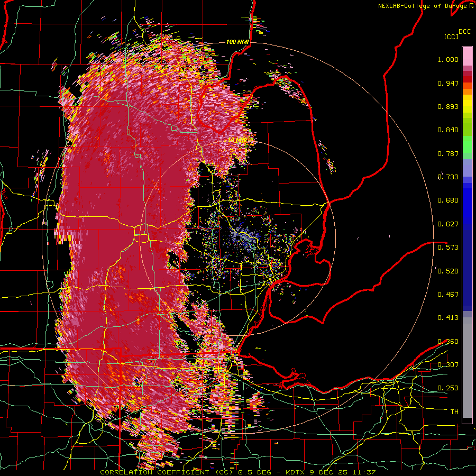Click the 0.733 scale value
This screenshot has height=476, width=476.
[448, 177]
